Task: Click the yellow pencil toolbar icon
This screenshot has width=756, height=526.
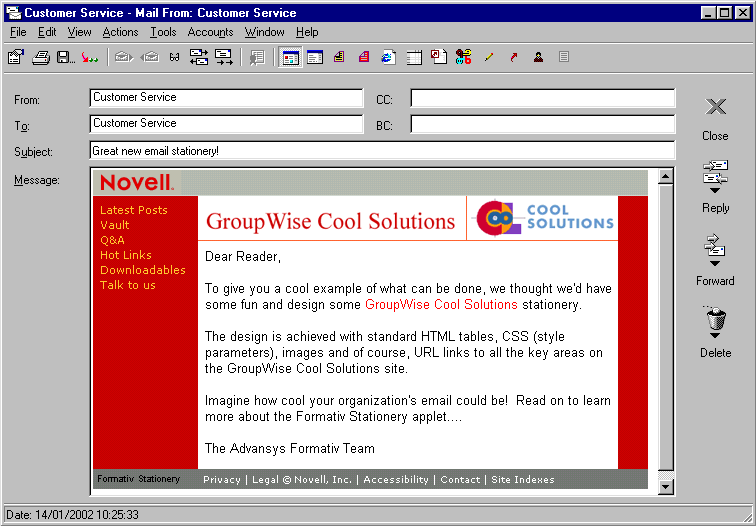Action: (488, 57)
